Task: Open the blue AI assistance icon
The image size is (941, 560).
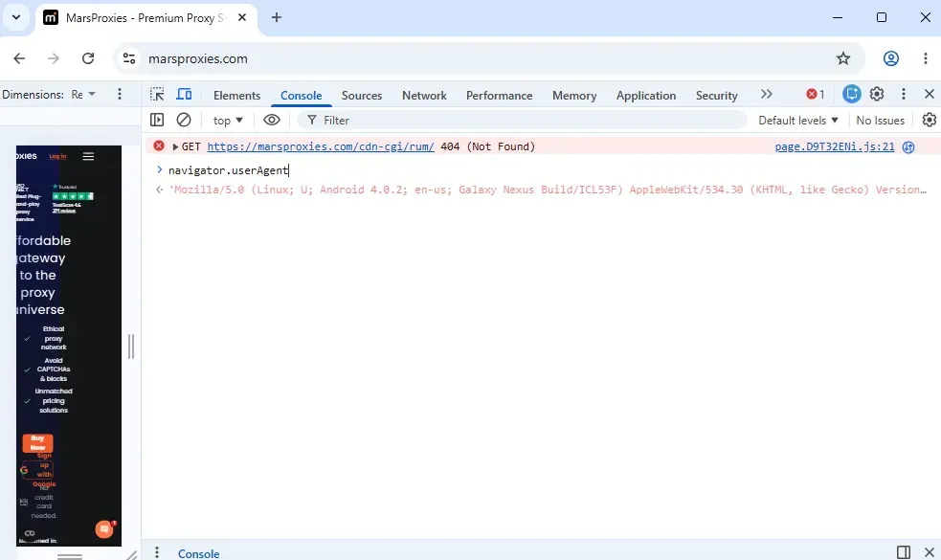Action: point(851,94)
